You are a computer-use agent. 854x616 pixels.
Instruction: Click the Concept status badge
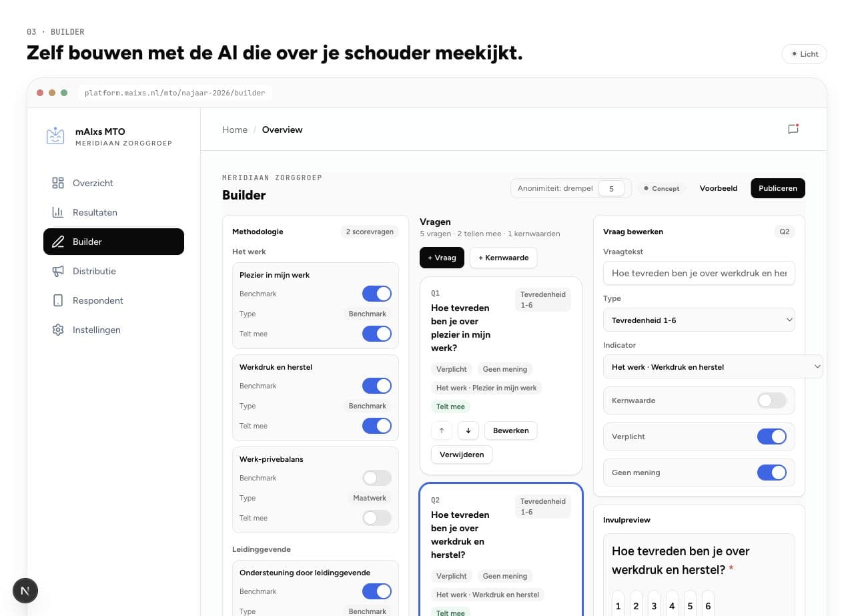(x=661, y=188)
